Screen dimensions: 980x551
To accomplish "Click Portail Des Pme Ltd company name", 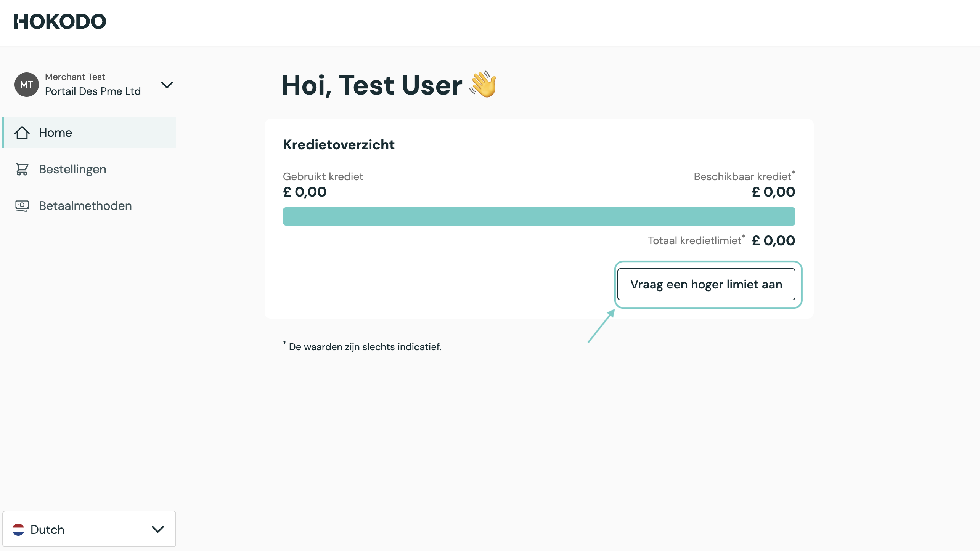I will pyautogui.click(x=93, y=91).
